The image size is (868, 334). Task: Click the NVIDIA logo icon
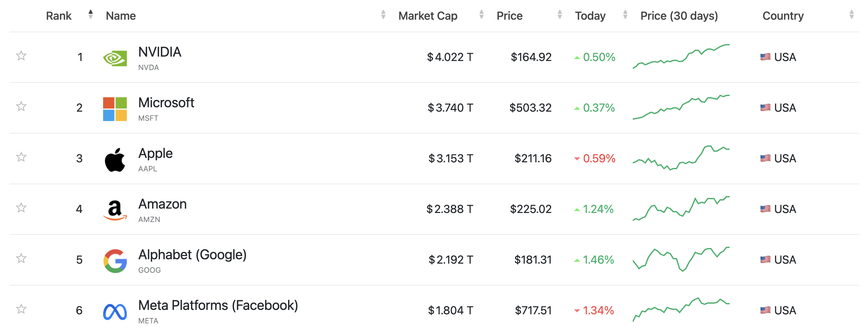tap(115, 58)
